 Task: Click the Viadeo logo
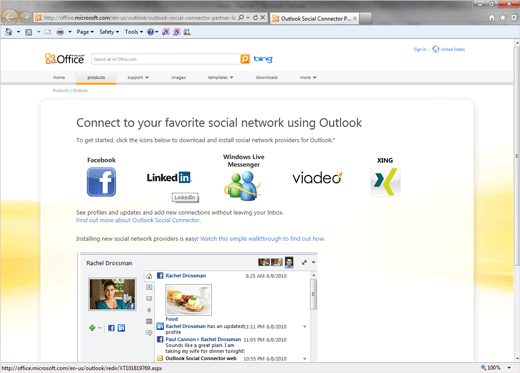tap(317, 178)
